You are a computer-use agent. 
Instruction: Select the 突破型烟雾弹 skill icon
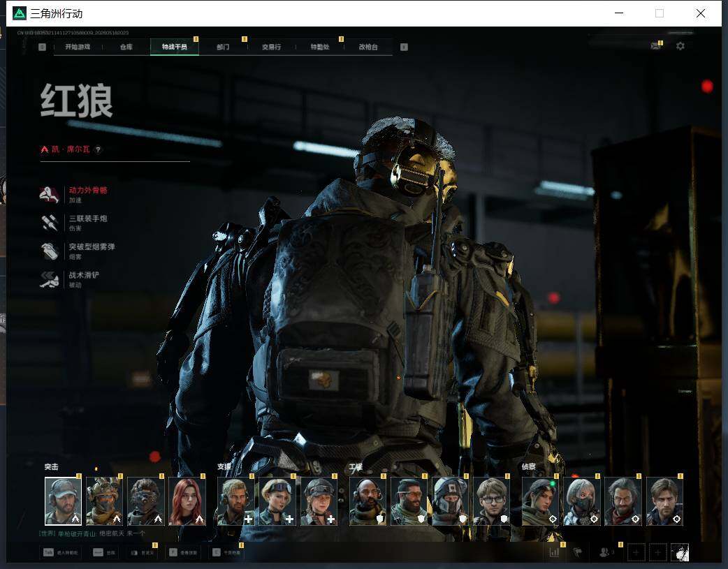pos(49,251)
